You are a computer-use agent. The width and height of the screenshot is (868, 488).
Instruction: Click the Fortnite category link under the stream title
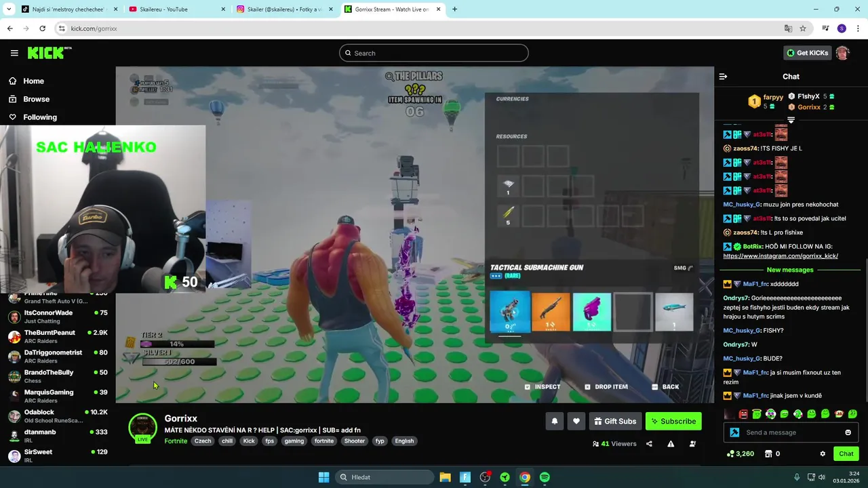coord(176,441)
